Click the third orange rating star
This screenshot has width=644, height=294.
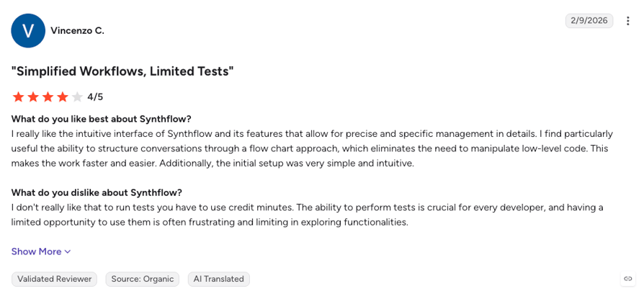point(48,97)
